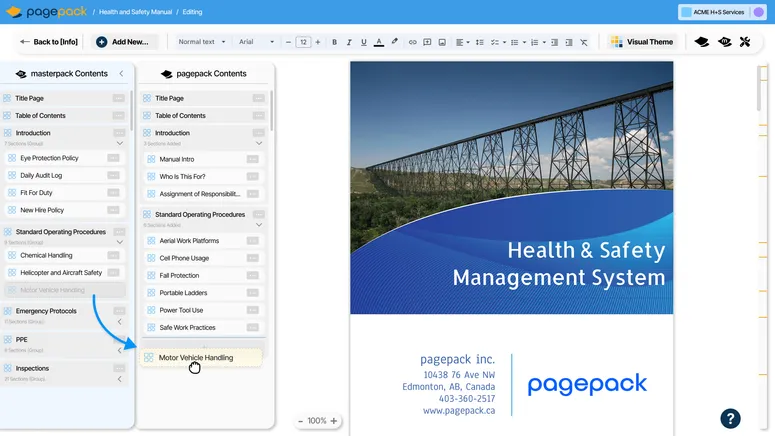775x436 pixels.
Task: Expand masterpack Introduction group chevron
Action: pyautogui.click(x=120, y=143)
